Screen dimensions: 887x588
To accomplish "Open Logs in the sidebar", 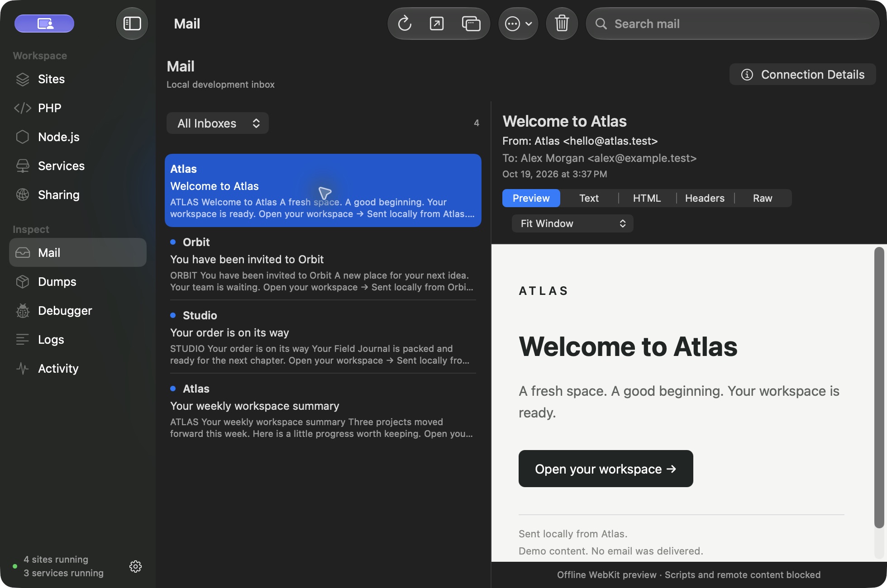I will tap(78, 340).
